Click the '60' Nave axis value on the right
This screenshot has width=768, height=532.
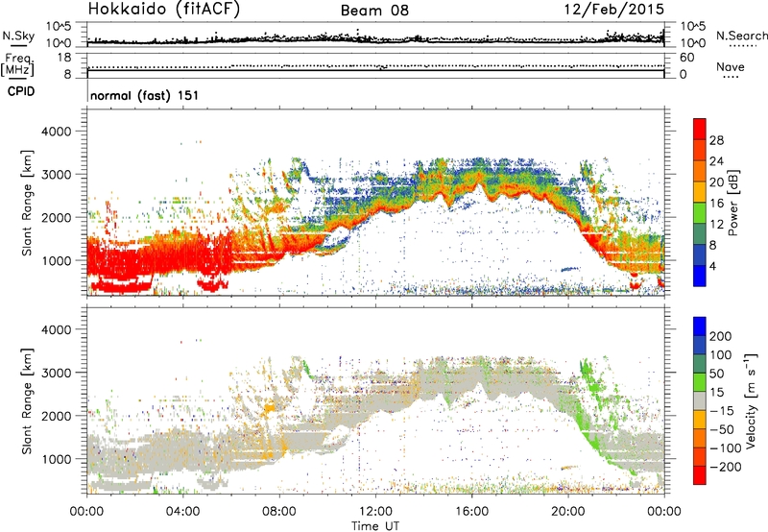pos(686,58)
